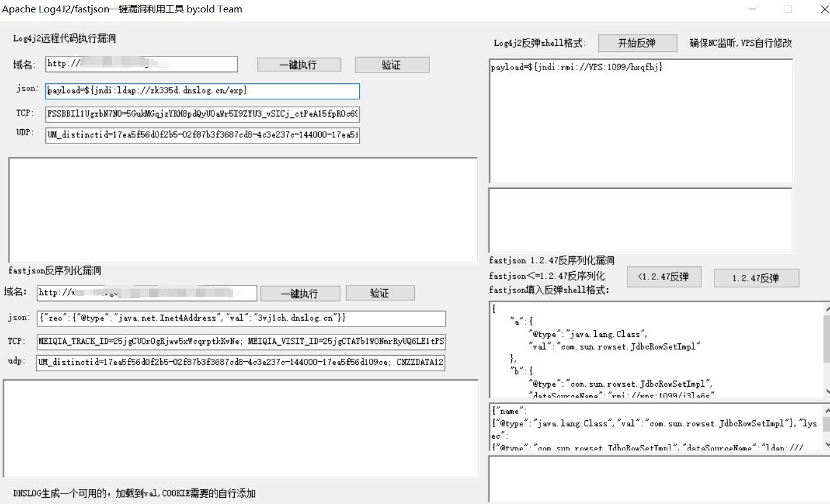Click fastjson 1.2.47反序列化漏洞 label
The height and width of the screenshot is (504, 830).
(552, 261)
